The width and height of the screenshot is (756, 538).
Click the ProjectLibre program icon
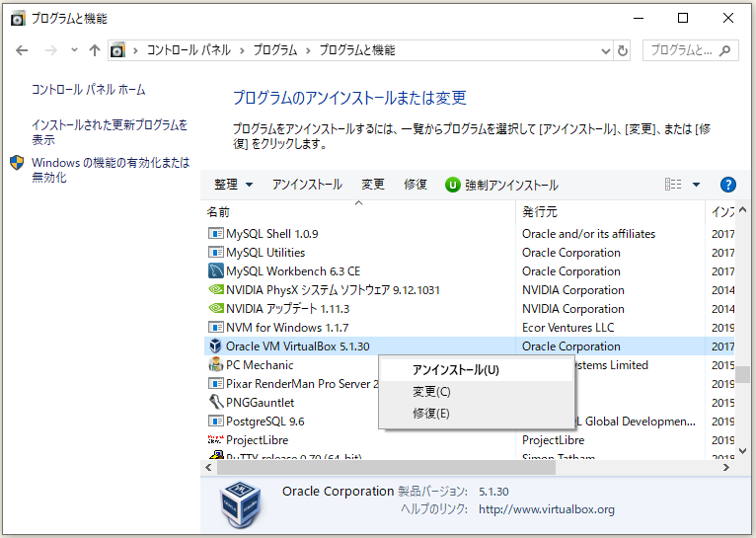pos(215,439)
